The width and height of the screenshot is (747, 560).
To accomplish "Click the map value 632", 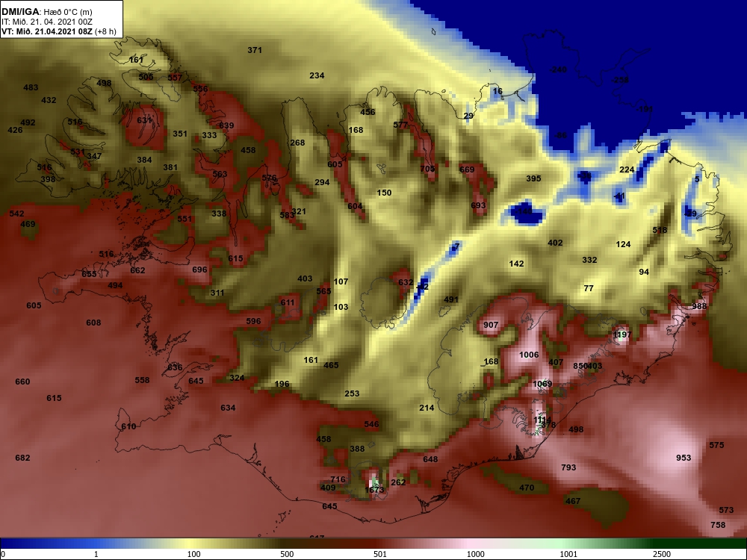I will pyautogui.click(x=406, y=282).
